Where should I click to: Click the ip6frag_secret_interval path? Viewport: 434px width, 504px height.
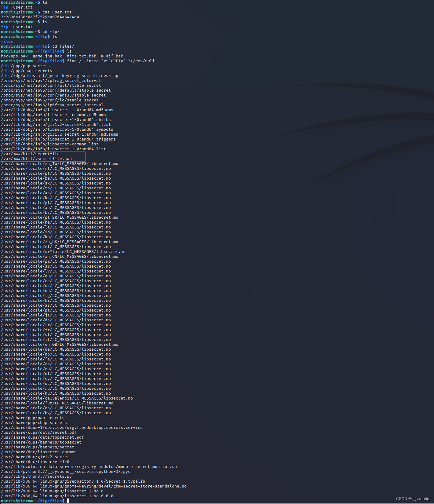click(x=52, y=105)
